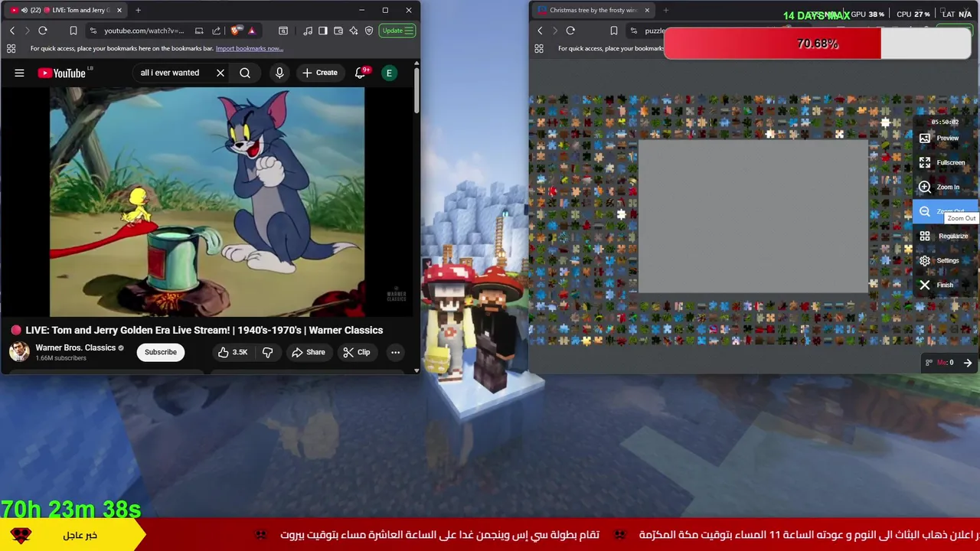Select the youtube.com address bar

pos(144,31)
